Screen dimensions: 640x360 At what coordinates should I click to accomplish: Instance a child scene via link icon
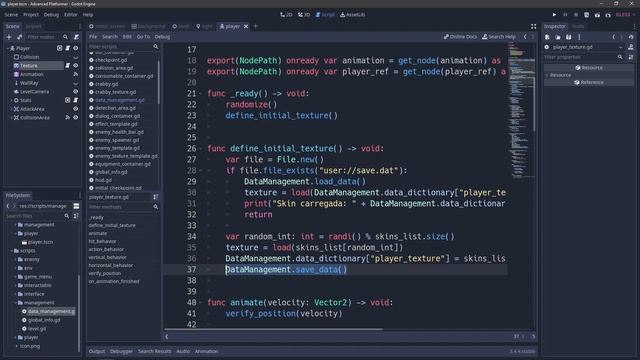(x=19, y=37)
